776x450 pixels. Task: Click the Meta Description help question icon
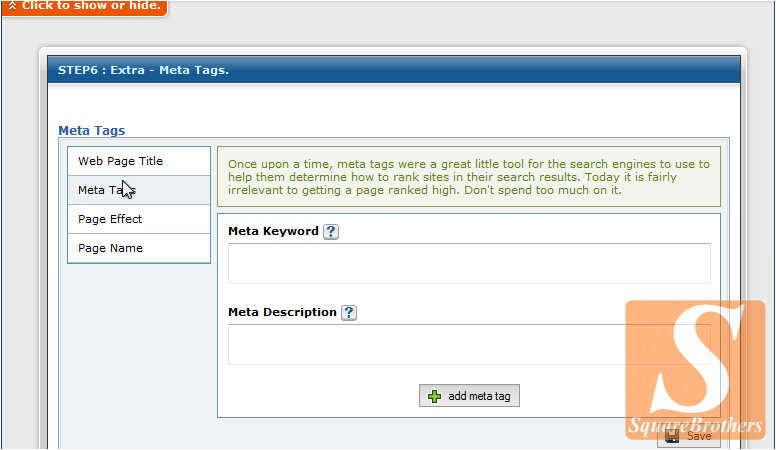tap(349, 313)
